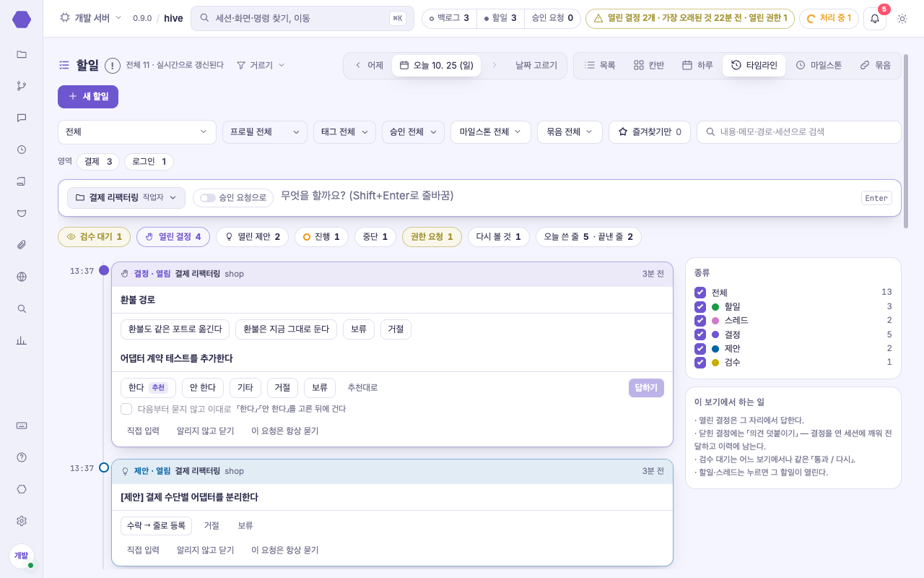
Task: Open the git branch icon in sidebar
Action: [22, 86]
